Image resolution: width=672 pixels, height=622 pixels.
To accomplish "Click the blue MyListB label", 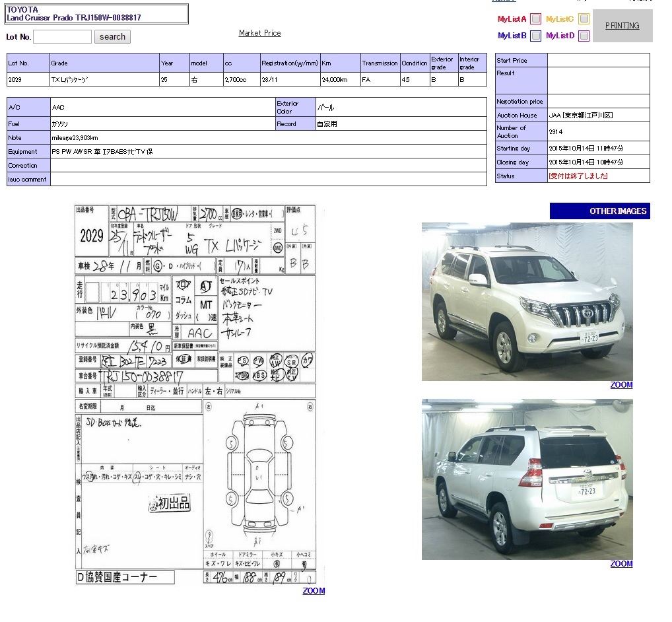I will (x=512, y=36).
